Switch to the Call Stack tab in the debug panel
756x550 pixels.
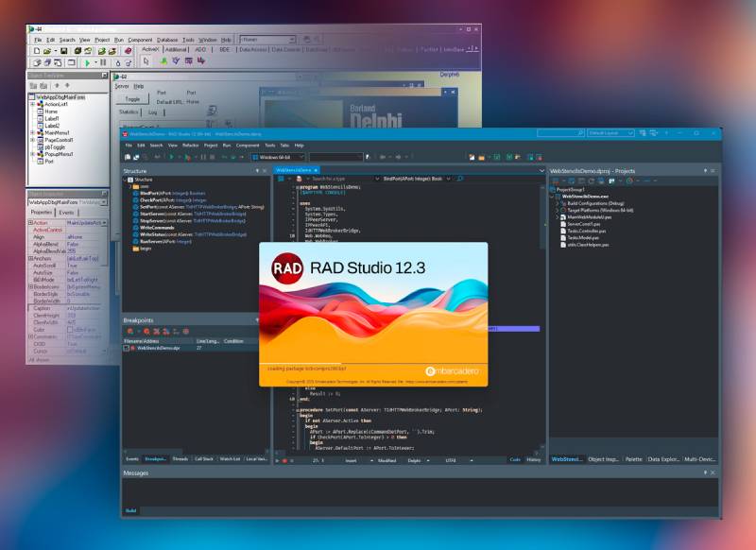204,459
